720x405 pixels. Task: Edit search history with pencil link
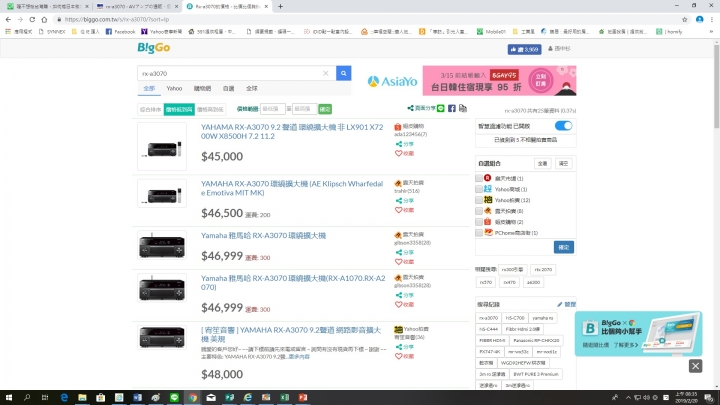point(566,304)
